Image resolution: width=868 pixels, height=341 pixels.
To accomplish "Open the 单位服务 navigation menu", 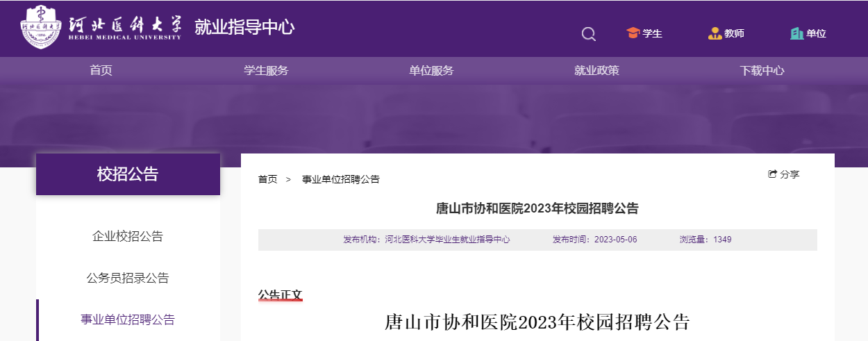I will click(x=431, y=70).
